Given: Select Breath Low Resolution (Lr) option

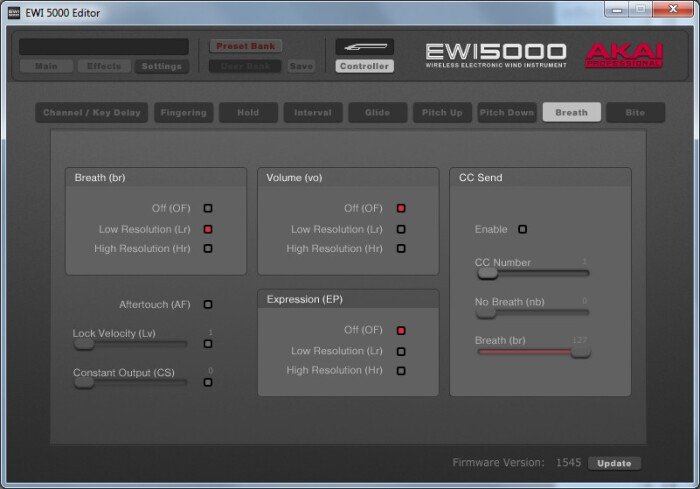Looking at the screenshot, I should point(208,229).
